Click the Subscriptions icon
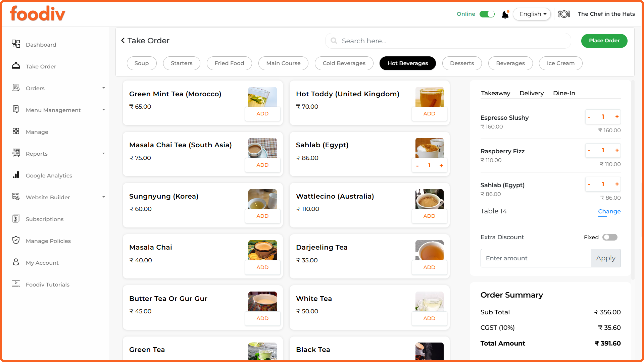The image size is (644, 362). [x=16, y=218]
